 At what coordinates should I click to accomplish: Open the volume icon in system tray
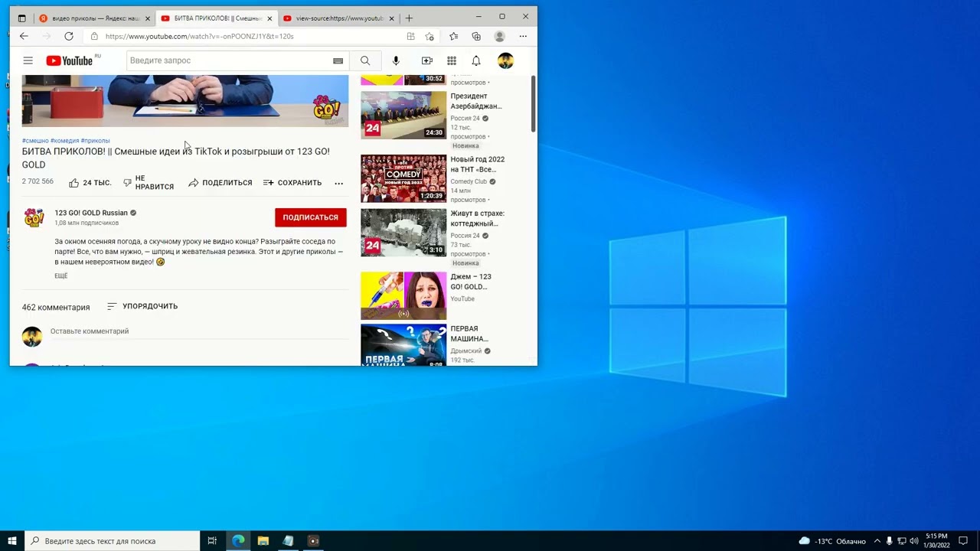click(x=913, y=541)
